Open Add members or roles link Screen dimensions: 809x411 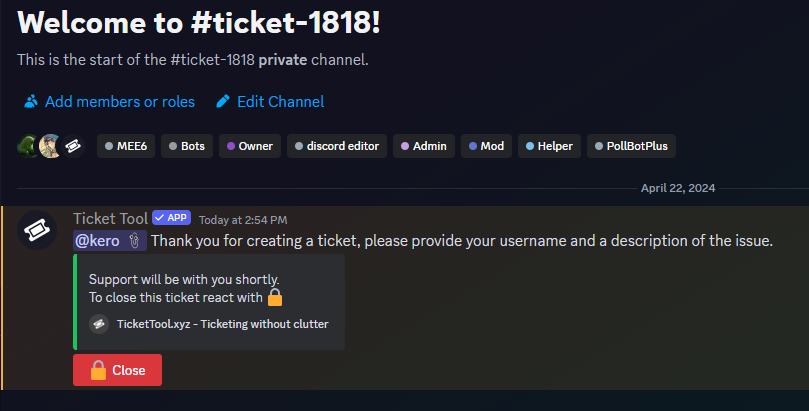(x=120, y=102)
